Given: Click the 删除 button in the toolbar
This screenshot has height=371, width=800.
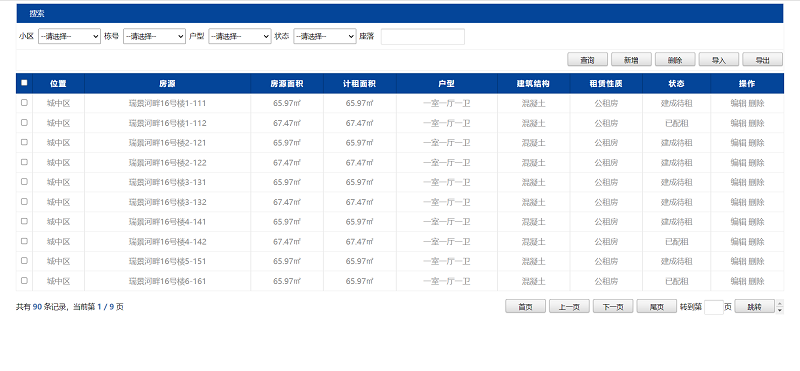Looking at the screenshot, I should (675, 60).
